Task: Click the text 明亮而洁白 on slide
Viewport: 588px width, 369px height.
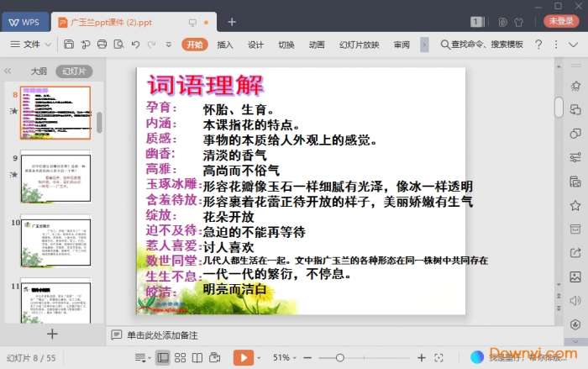Action: (x=234, y=289)
